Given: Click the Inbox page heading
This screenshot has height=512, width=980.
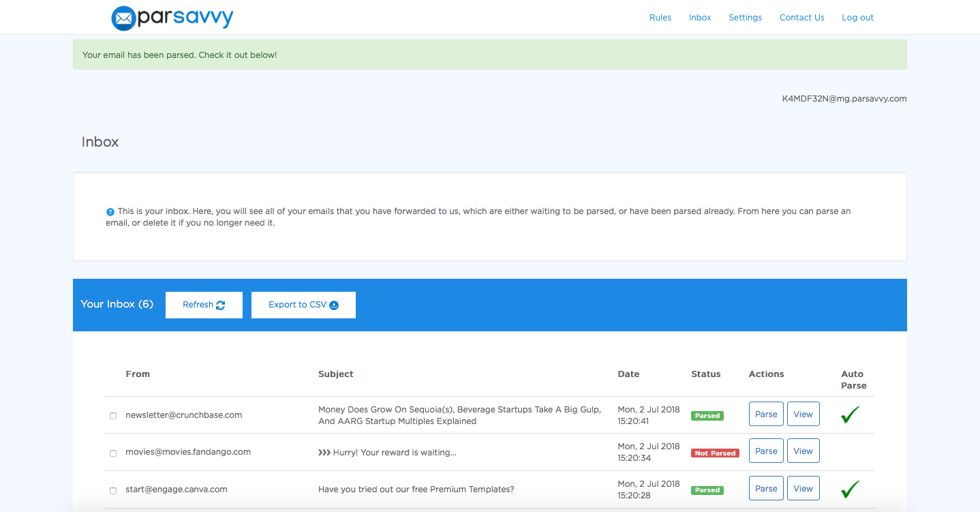Looking at the screenshot, I should tap(100, 142).
